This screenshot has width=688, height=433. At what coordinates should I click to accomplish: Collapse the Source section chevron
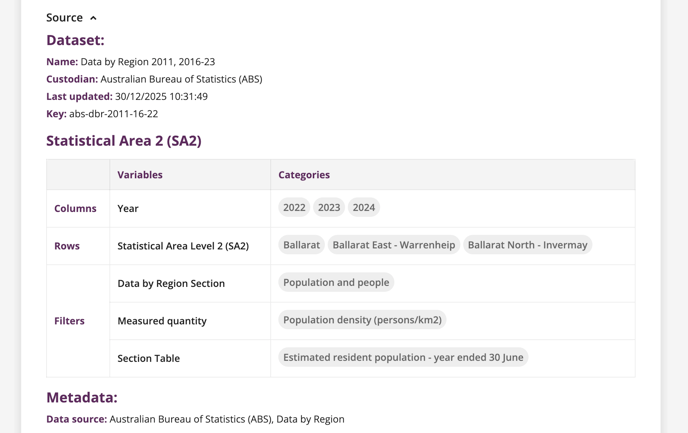[93, 18]
